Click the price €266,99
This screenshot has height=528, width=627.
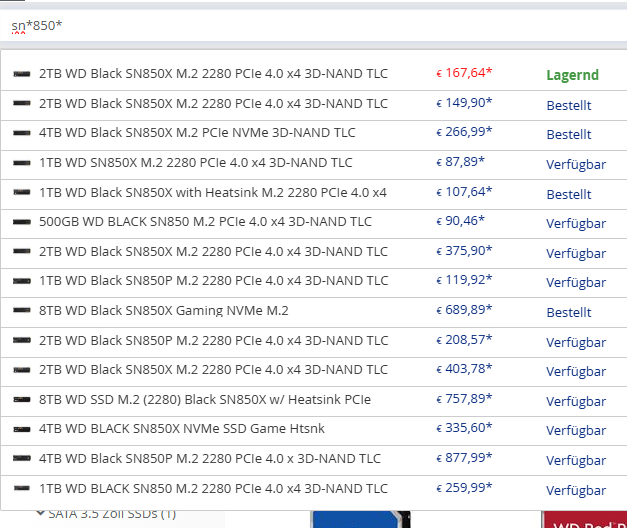pos(464,132)
